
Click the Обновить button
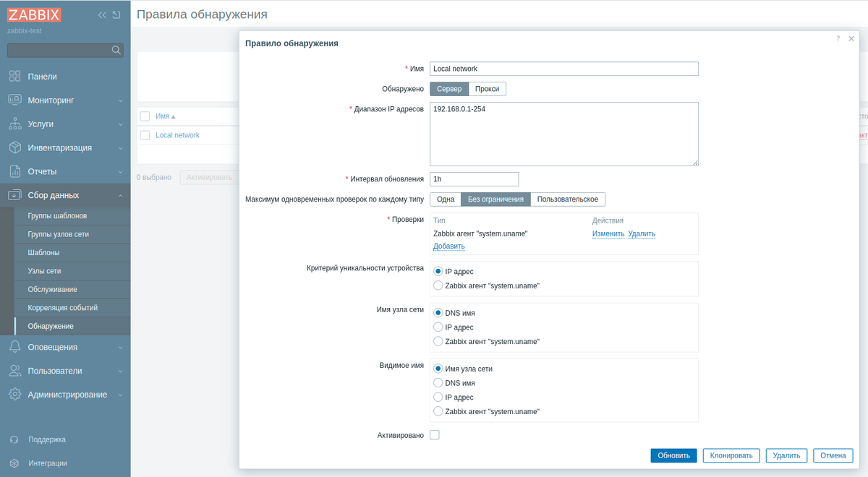(673, 455)
